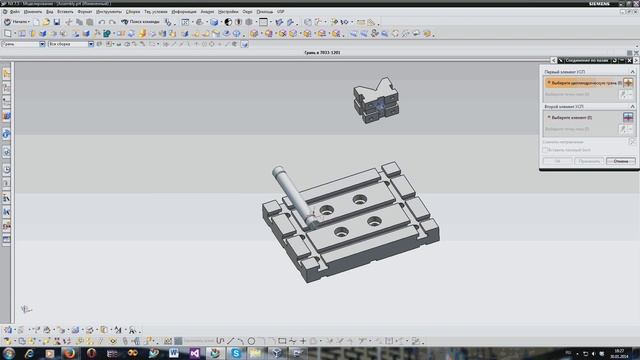The image size is (640, 360).
Task: Click the orange face selection icon in dialog
Action: tap(628, 83)
